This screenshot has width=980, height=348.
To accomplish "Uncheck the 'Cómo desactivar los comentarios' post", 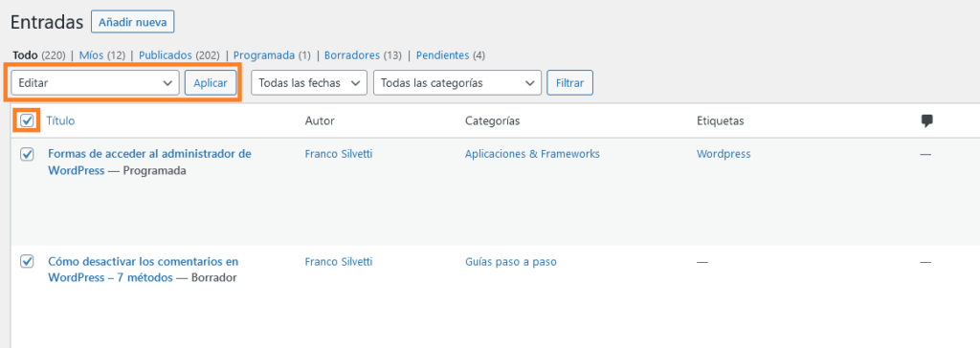I will [27, 261].
